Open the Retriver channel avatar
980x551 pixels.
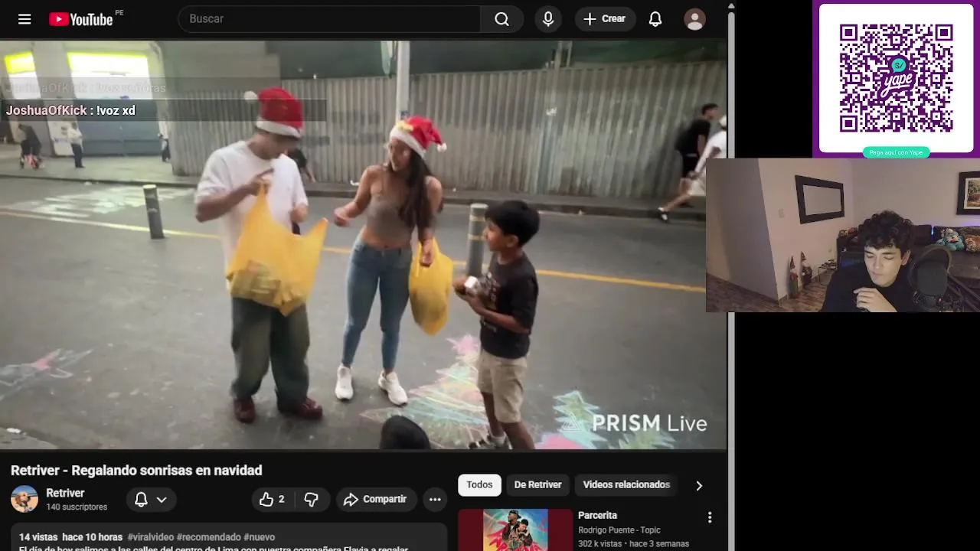coord(24,499)
